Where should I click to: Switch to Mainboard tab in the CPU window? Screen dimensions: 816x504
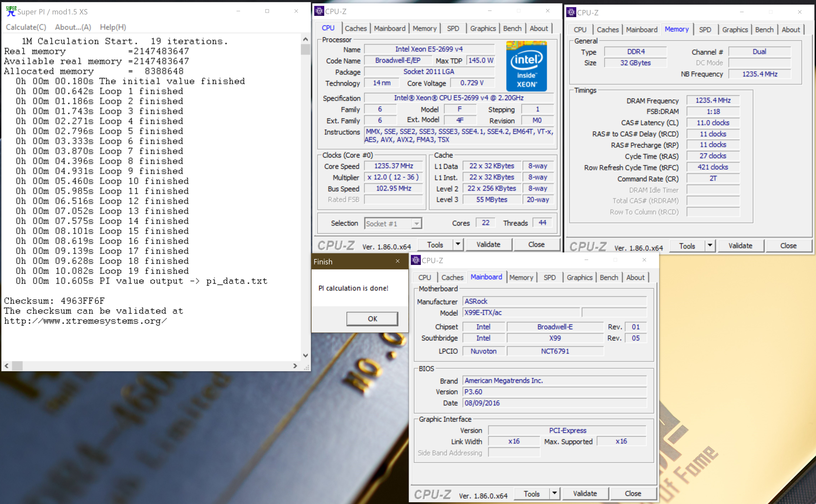tap(389, 28)
